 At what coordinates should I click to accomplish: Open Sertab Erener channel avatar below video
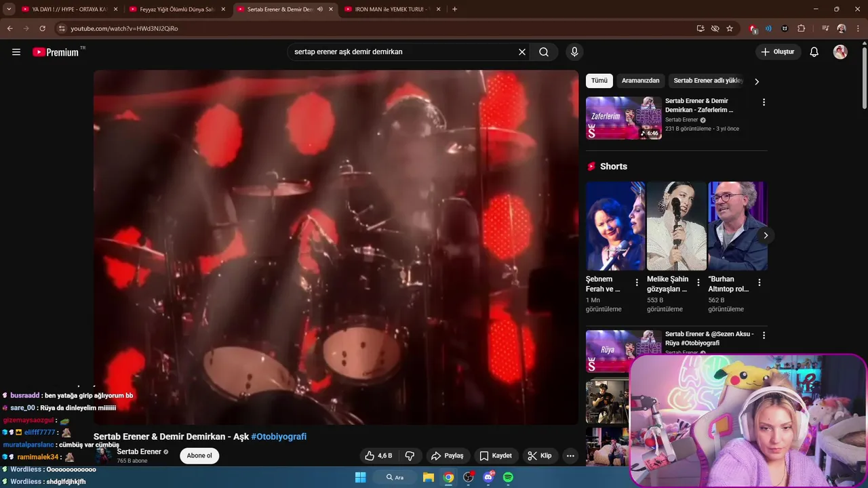(104, 455)
